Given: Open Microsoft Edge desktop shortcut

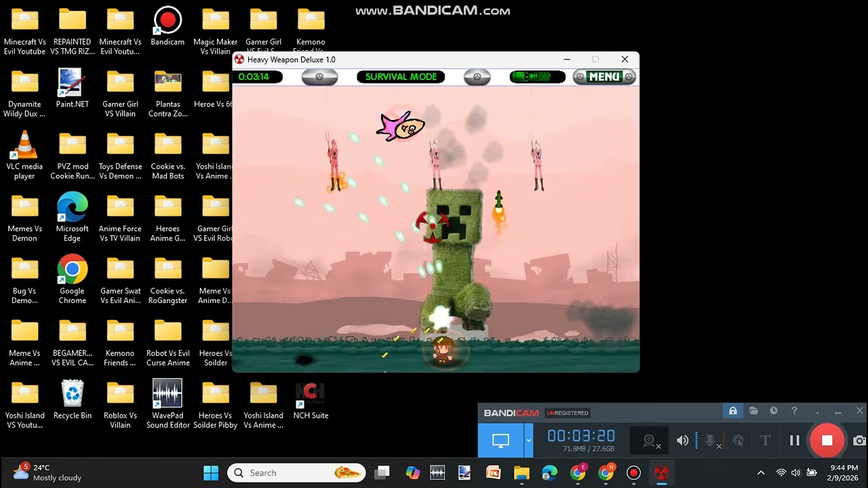Looking at the screenshot, I should [72, 218].
